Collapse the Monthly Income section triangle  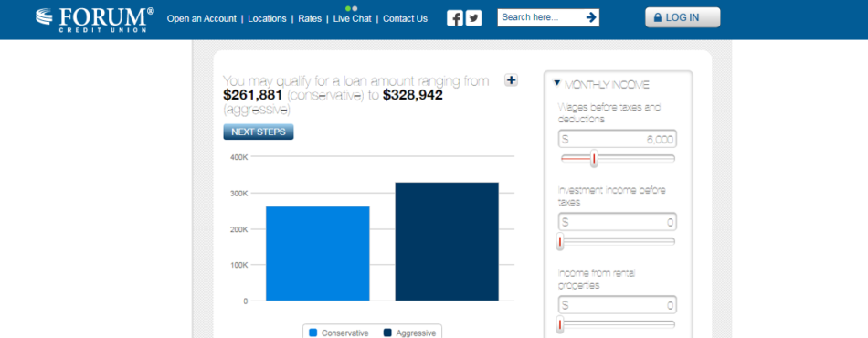coord(557,84)
